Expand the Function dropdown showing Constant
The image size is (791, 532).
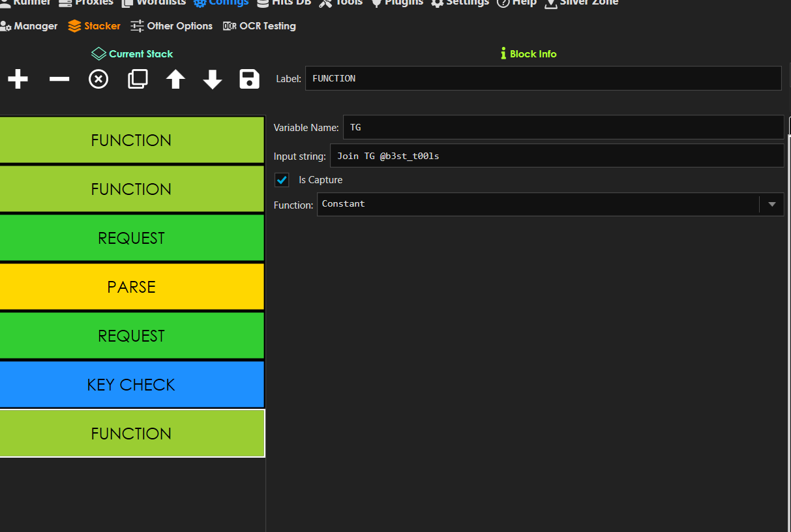click(x=771, y=204)
